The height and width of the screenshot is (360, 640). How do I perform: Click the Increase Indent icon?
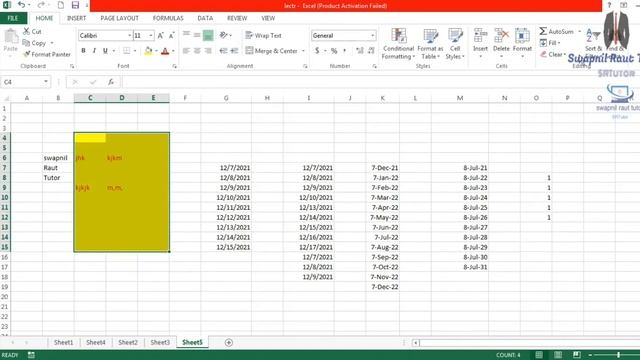[234, 51]
